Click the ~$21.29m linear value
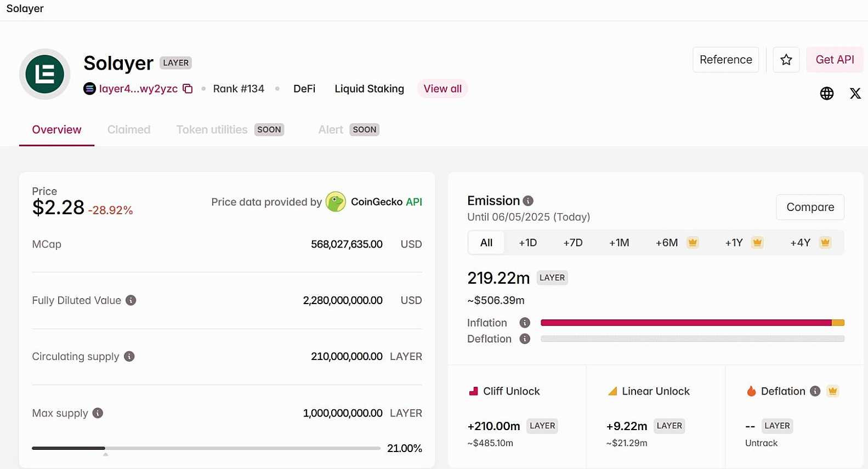Screen dimensions: 868x469 627,443
